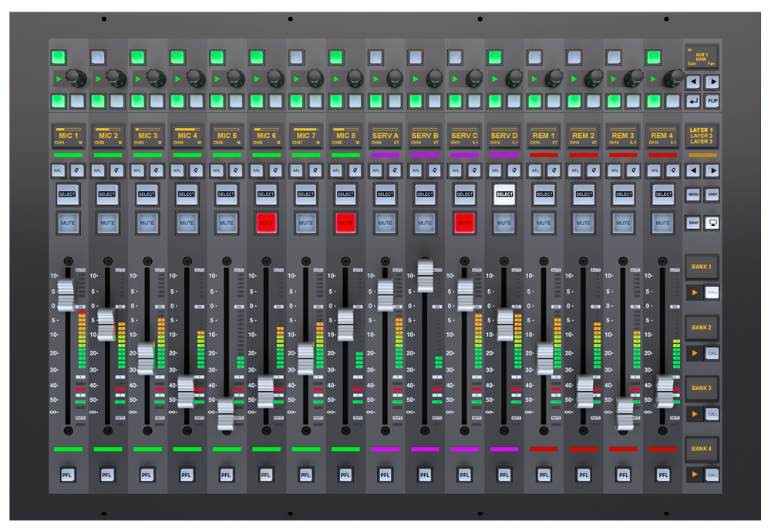Mute the REM 2 channel
This screenshot has width=771, height=532.
pos(584,223)
